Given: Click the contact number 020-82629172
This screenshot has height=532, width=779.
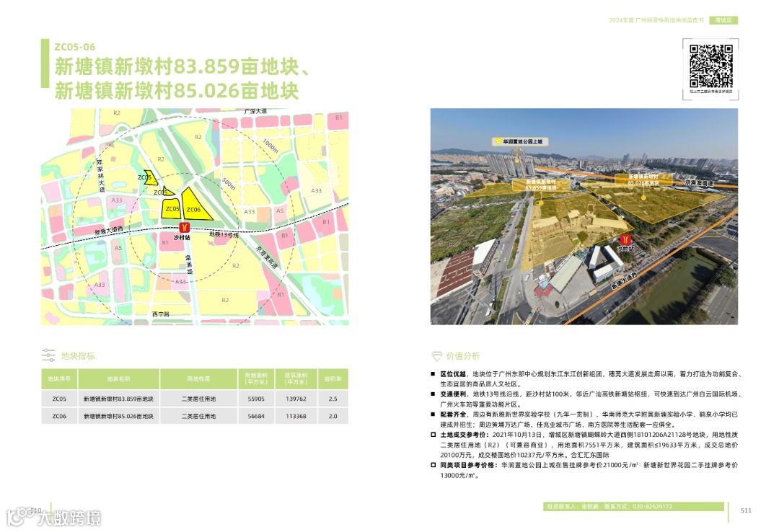Looking at the screenshot, I should click(x=652, y=507).
